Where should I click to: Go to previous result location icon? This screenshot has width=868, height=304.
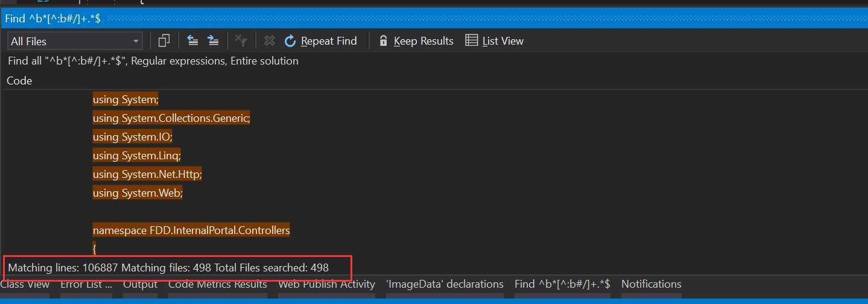(192, 40)
